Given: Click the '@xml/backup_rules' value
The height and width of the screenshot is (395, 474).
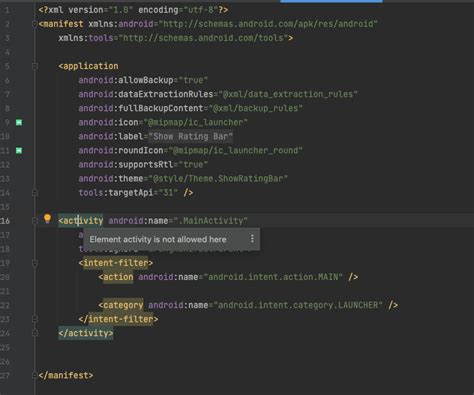Looking at the screenshot, I should click(256, 108).
